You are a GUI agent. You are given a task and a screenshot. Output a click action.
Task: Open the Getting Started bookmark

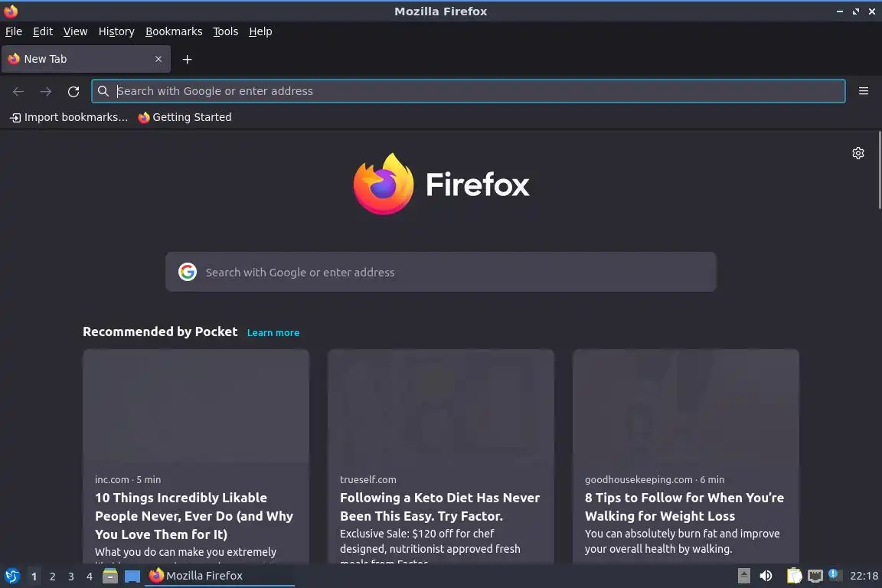pos(185,117)
